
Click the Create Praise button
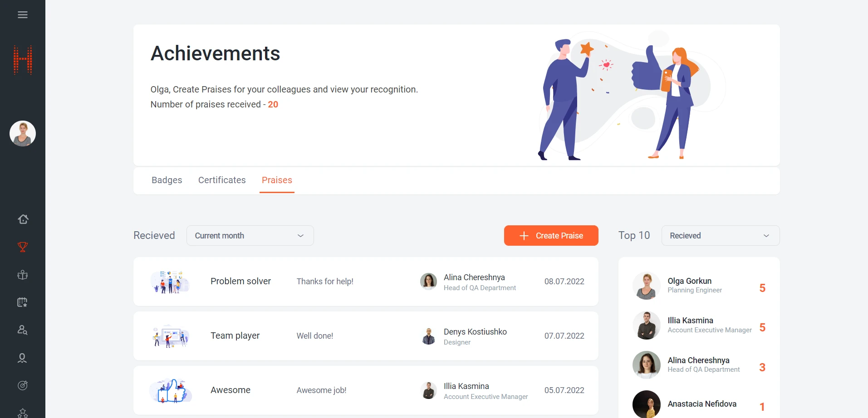(551, 236)
